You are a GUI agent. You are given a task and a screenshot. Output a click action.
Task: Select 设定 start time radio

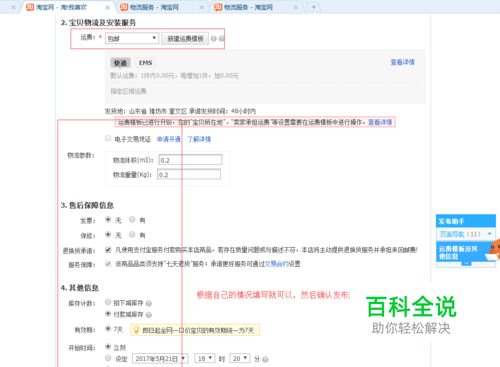coord(108,358)
